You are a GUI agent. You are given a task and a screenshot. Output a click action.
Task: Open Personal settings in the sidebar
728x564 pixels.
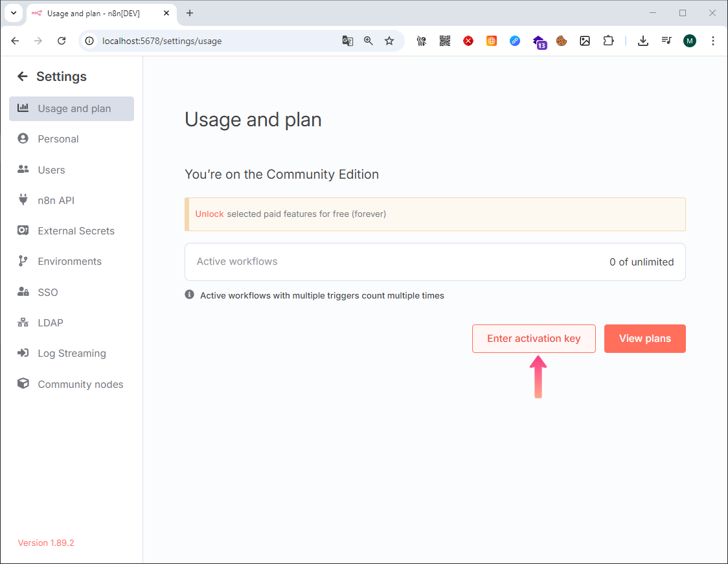click(x=58, y=139)
